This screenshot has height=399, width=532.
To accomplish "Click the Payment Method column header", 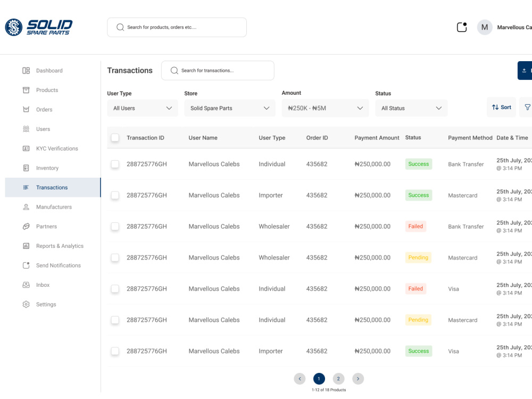I will (470, 138).
